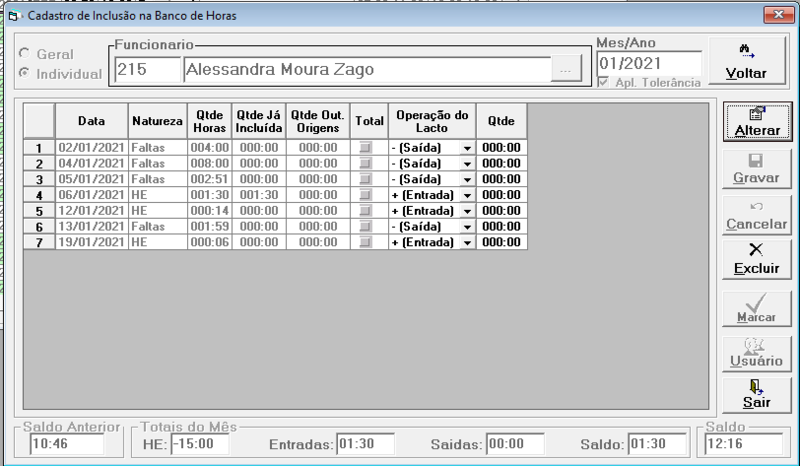This screenshot has width=800, height=466.
Task: Select row header number 1
Action: pyautogui.click(x=39, y=148)
